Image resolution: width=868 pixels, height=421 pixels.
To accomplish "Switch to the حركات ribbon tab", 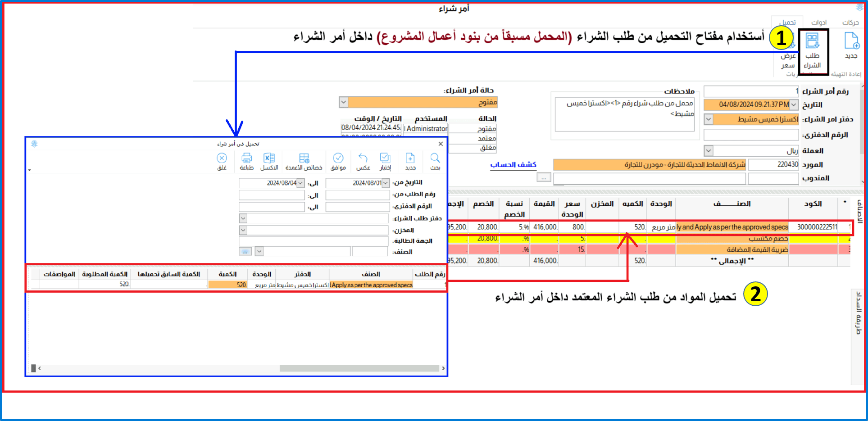I will [850, 23].
